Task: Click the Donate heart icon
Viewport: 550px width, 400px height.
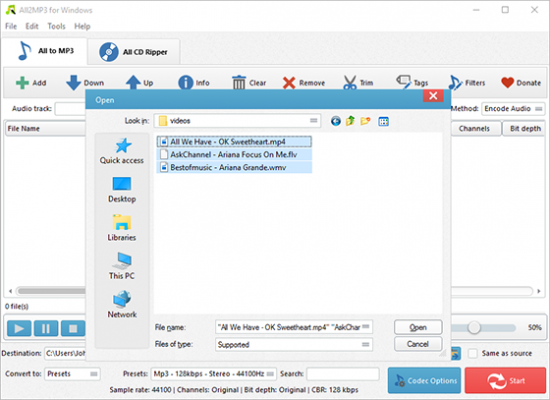Action: click(507, 83)
